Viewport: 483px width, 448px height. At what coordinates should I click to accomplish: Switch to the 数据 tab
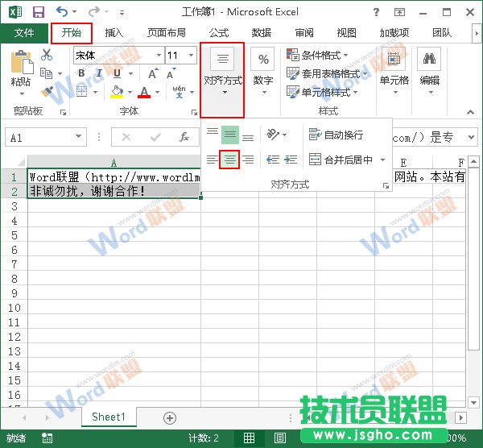(262, 33)
